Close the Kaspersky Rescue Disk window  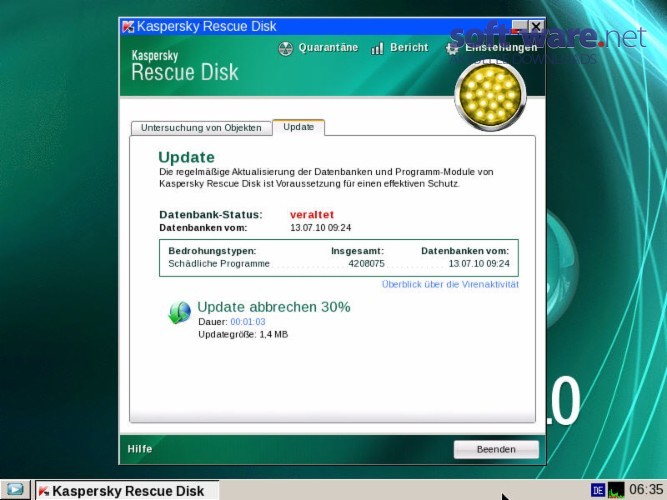536,27
